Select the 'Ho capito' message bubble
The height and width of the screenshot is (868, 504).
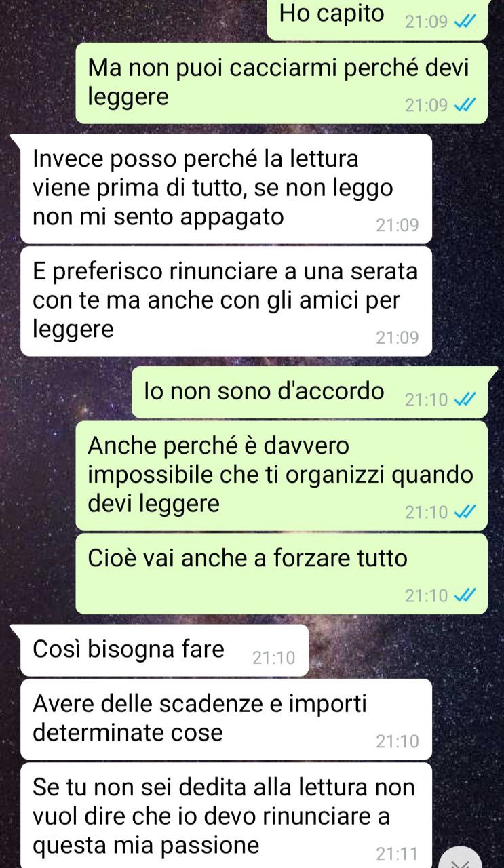click(377, 20)
